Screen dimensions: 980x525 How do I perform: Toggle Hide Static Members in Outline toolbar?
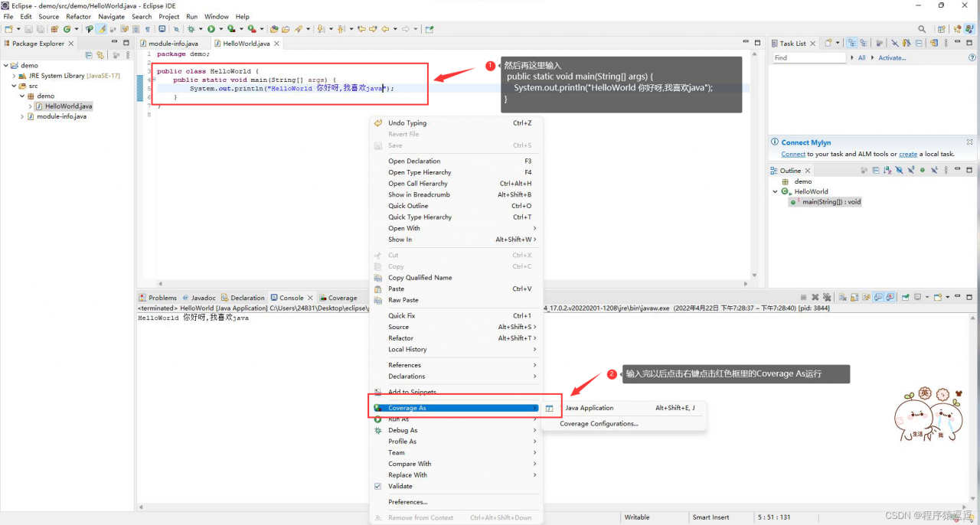click(910, 170)
